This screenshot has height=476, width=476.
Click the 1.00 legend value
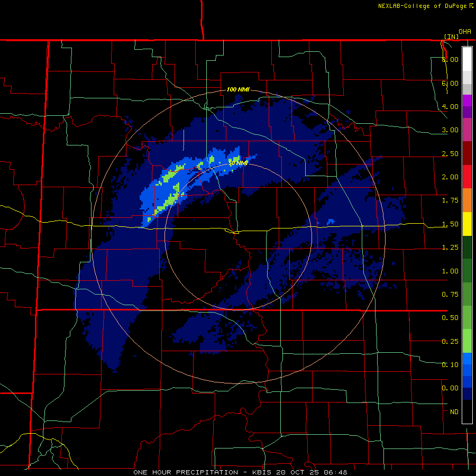450,271
